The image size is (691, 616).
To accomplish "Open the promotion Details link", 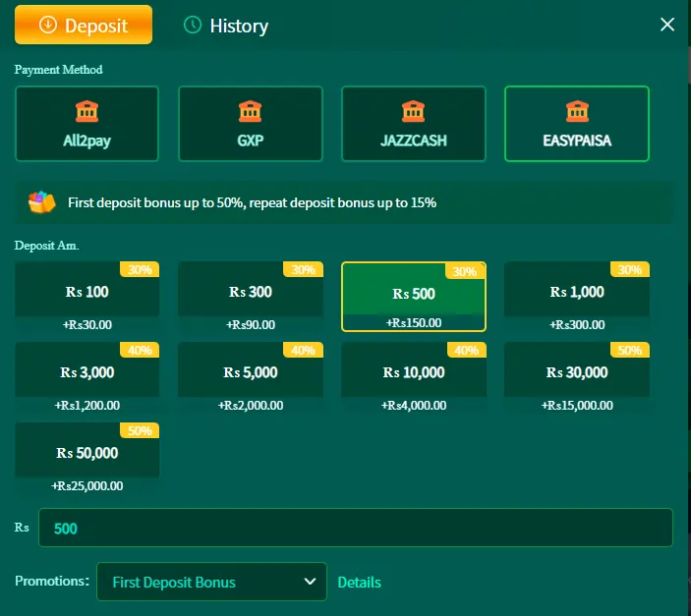I will (359, 583).
